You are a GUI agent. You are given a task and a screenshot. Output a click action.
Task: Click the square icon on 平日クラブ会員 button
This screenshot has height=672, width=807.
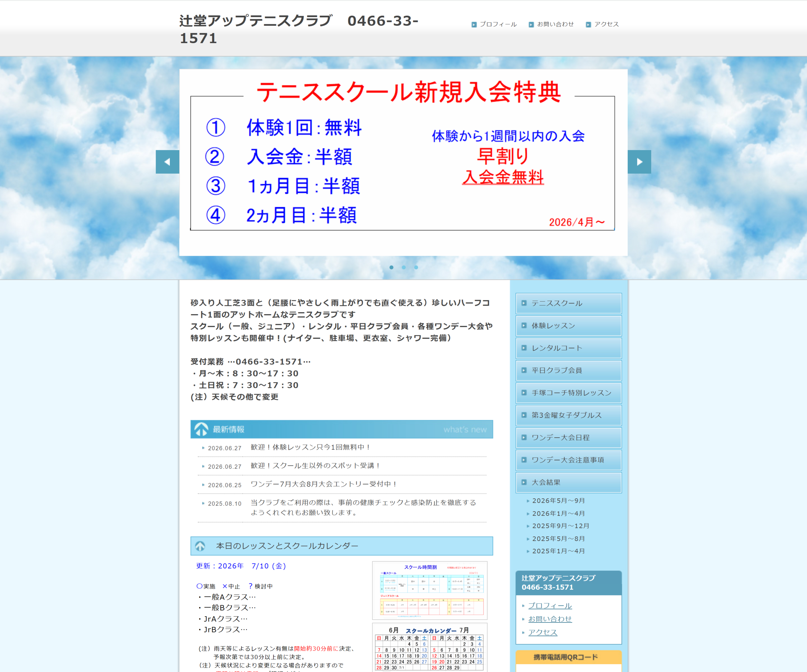click(x=524, y=370)
